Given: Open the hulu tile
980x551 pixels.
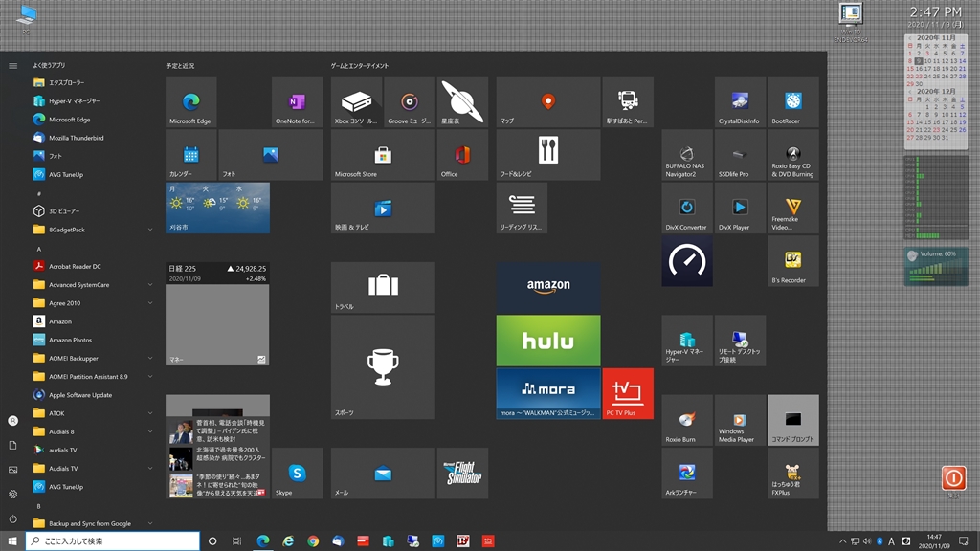Looking at the screenshot, I should [x=548, y=341].
